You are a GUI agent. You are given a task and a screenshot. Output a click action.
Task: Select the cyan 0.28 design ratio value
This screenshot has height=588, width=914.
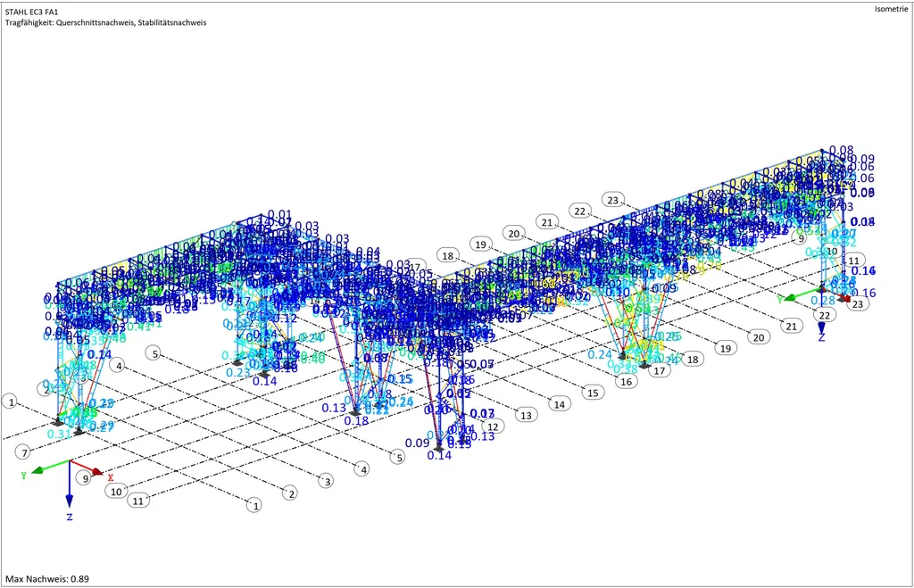(x=822, y=301)
